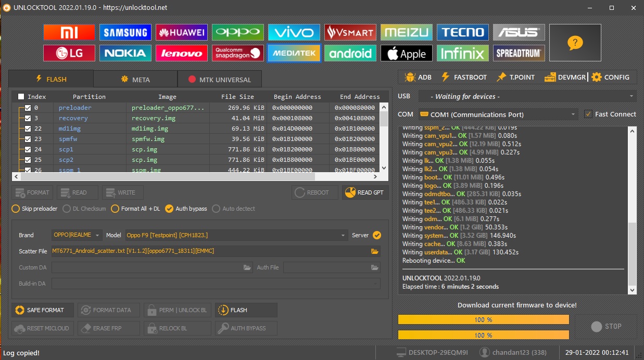
Task: Select the Android logo
Action: pyautogui.click(x=350, y=53)
